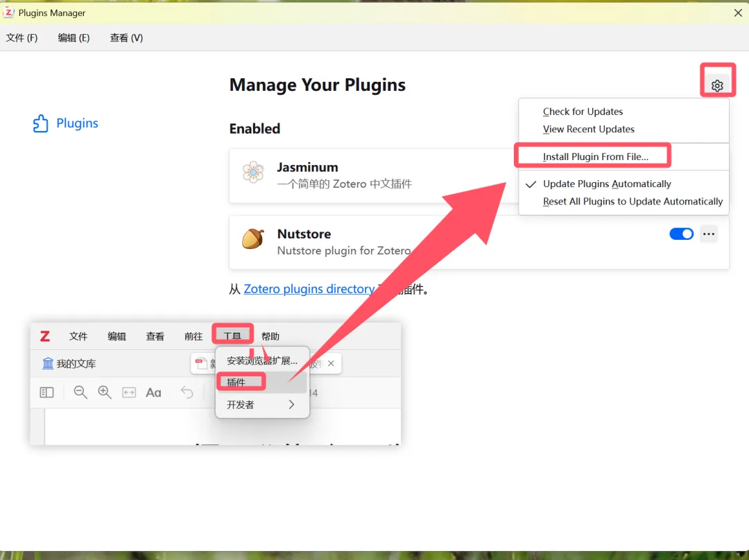Select the Plugins sidebar category

pos(65,123)
